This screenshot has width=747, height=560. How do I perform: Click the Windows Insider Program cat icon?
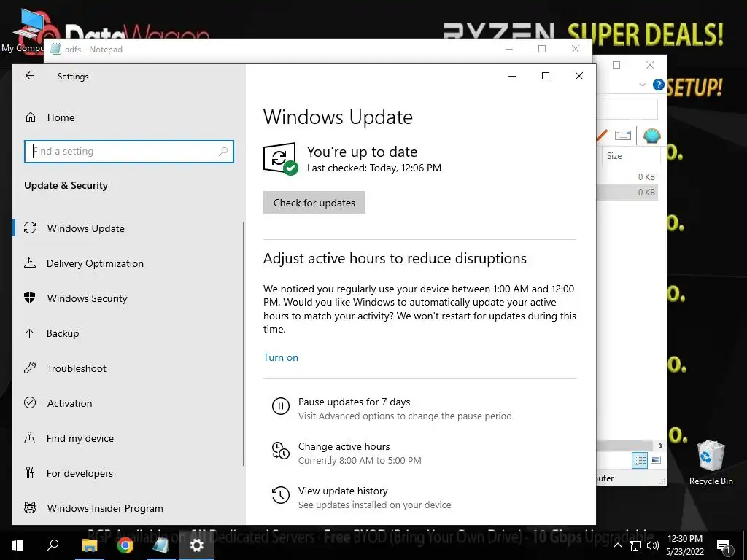point(30,507)
